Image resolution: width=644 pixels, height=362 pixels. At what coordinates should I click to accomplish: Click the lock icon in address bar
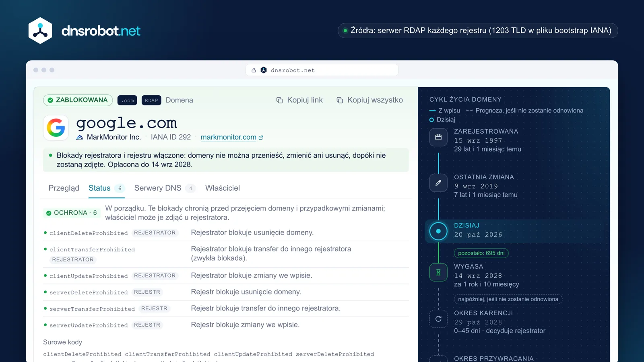click(x=254, y=70)
